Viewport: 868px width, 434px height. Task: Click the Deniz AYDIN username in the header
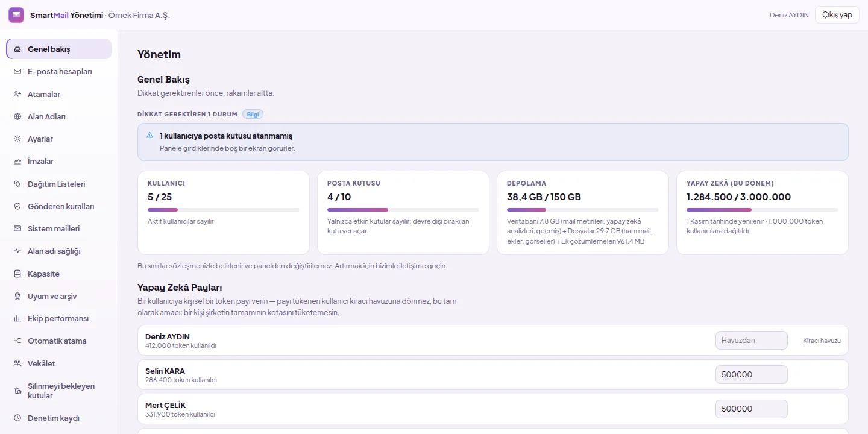point(789,15)
